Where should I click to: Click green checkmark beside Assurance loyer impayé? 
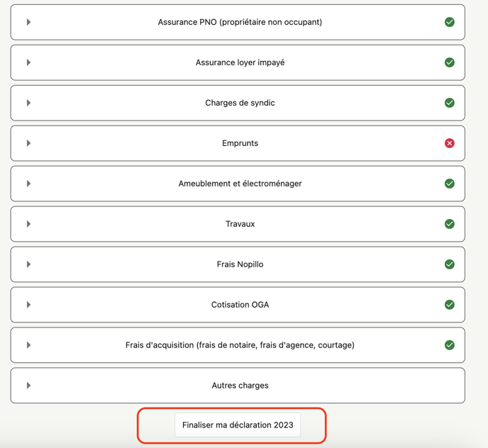[x=449, y=62]
